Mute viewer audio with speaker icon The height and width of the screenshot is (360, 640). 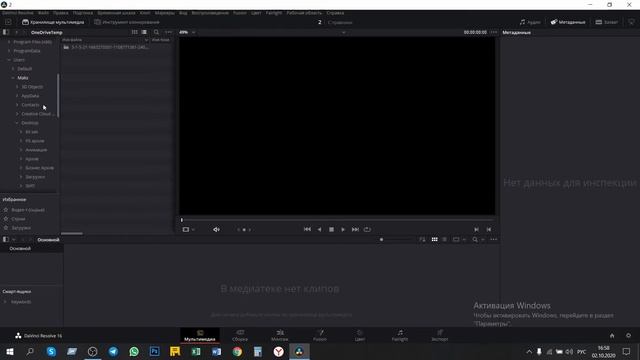(216, 229)
